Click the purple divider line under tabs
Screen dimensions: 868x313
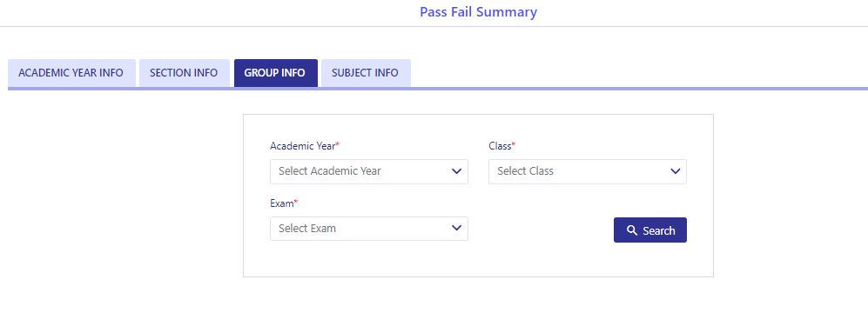(x=438, y=89)
